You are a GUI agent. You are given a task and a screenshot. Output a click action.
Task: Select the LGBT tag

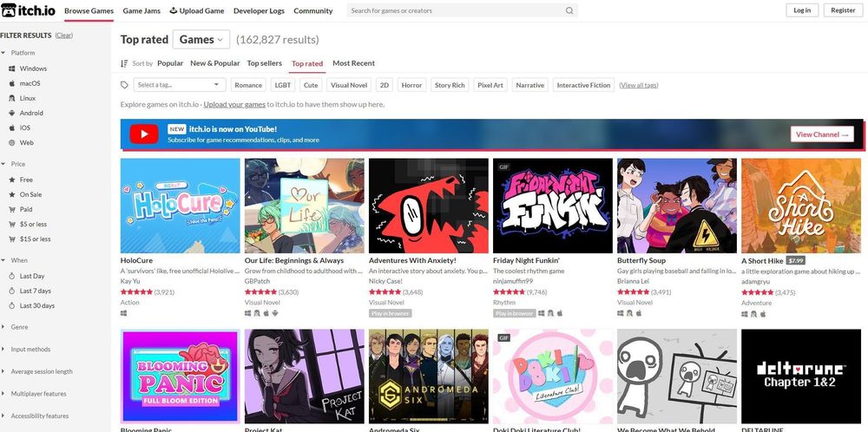tap(283, 85)
